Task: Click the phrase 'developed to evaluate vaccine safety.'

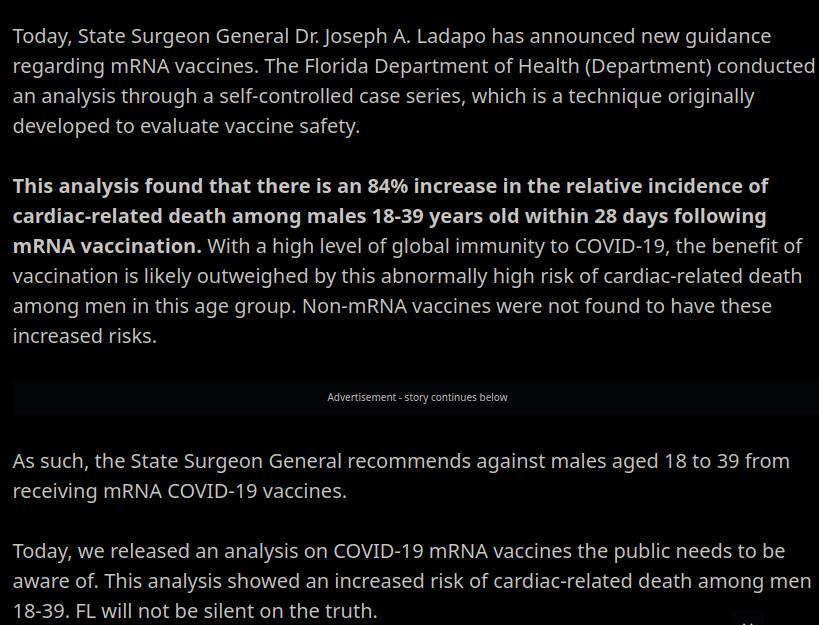Action: click(x=186, y=126)
